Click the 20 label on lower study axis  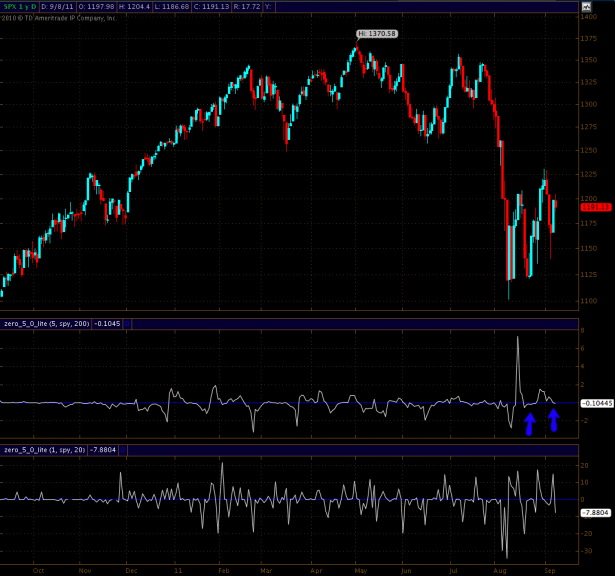584,465
